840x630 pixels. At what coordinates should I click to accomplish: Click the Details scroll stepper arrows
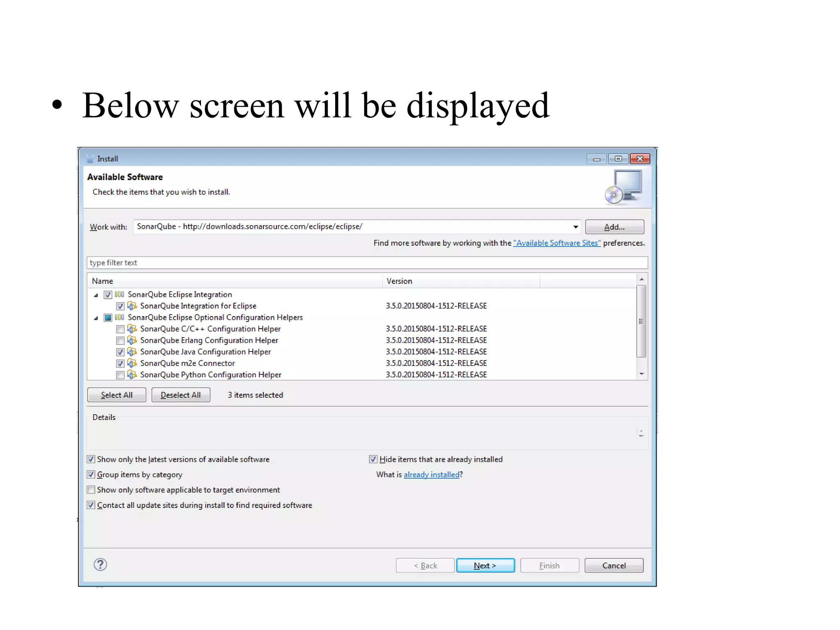click(x=641, y=433)
